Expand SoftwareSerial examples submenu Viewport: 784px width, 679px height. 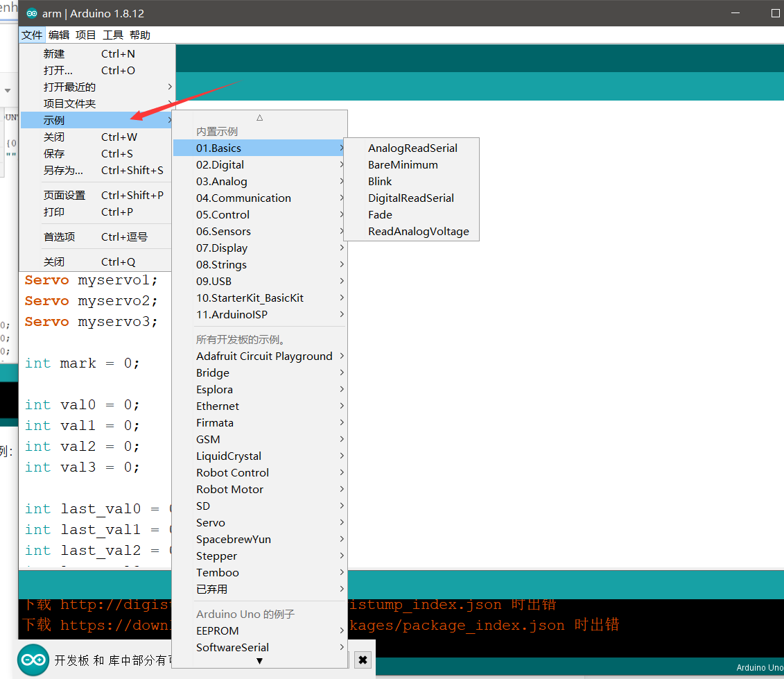[x=259, y=648]
